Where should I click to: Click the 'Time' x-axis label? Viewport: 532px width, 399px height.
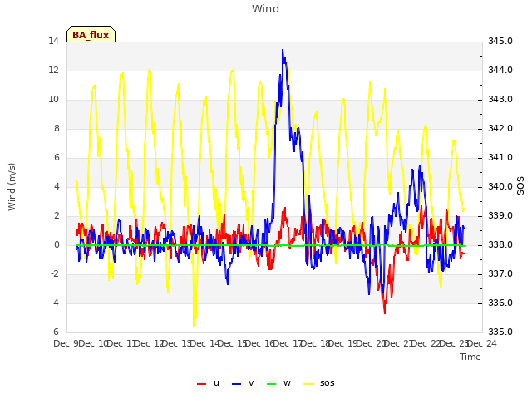click(470, 357)
